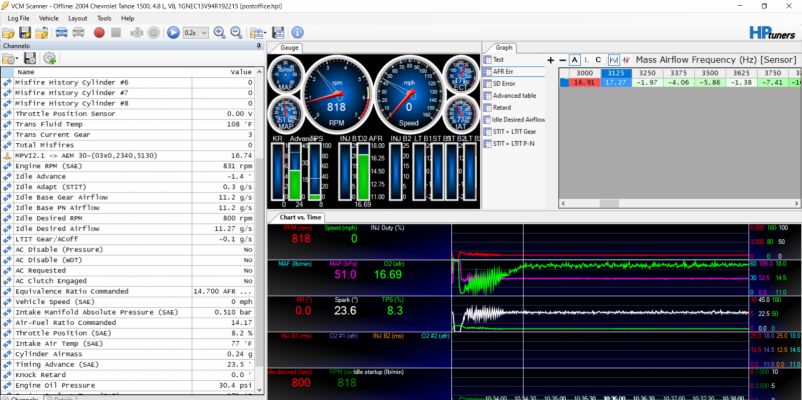
Task: Zoom in with the plus magnifier icon
Action: tap(219, 33)
